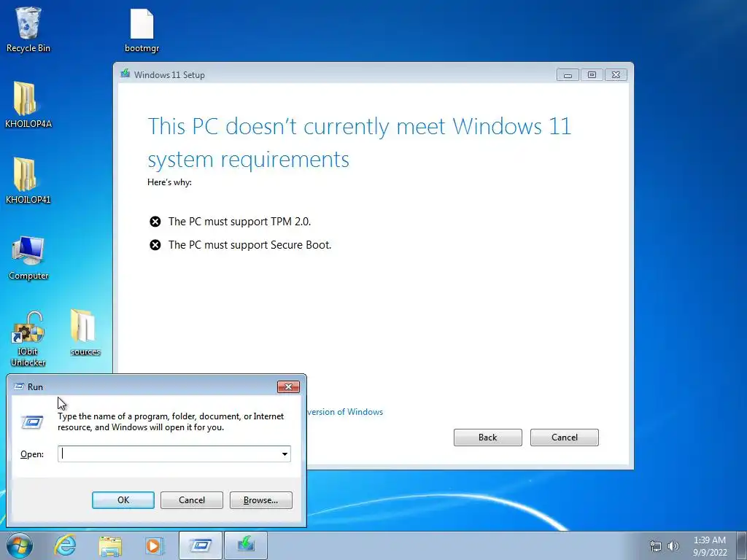Select the sources folder icon

coord(85,332)
